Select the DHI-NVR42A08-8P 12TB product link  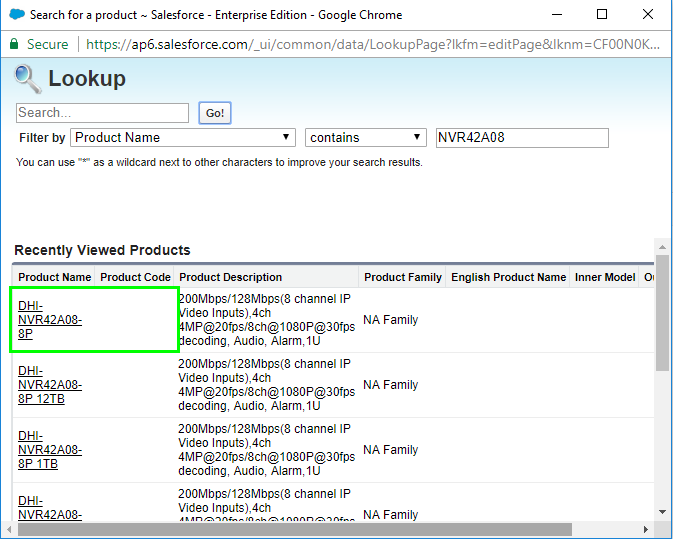coord(50,385)
